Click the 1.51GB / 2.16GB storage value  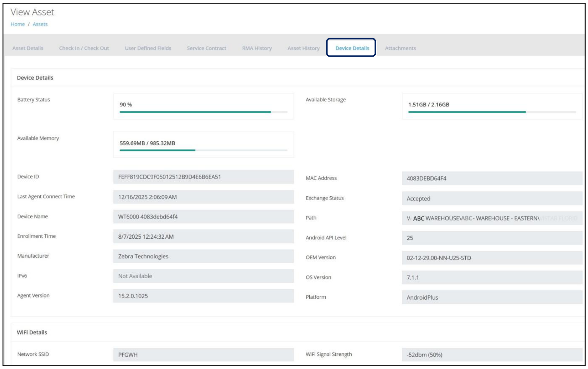(x=428, y=104)
